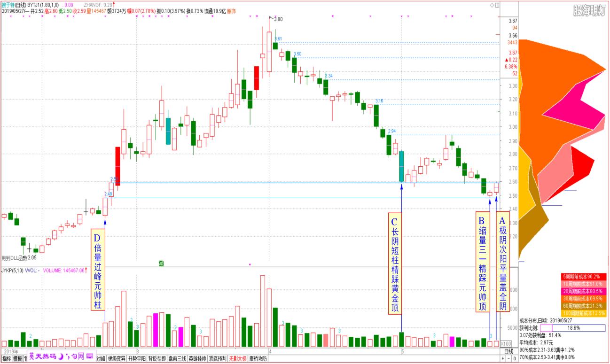The width and height of the screenshot is (610, 364).
Task: Click the VOLUME: 145467.06 readout
Action: pos(64,271)
